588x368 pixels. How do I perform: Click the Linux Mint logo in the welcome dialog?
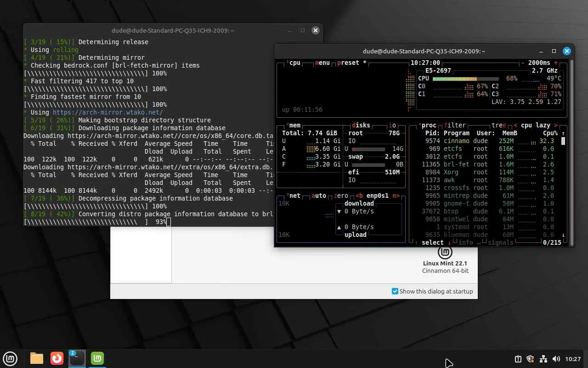(x=445, y=252)
